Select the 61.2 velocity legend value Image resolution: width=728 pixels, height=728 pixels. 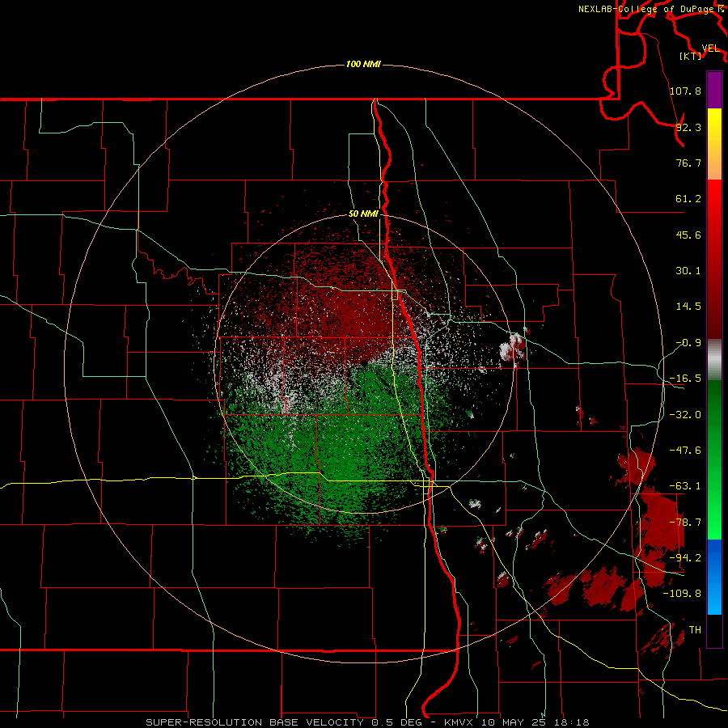[688, 199]
